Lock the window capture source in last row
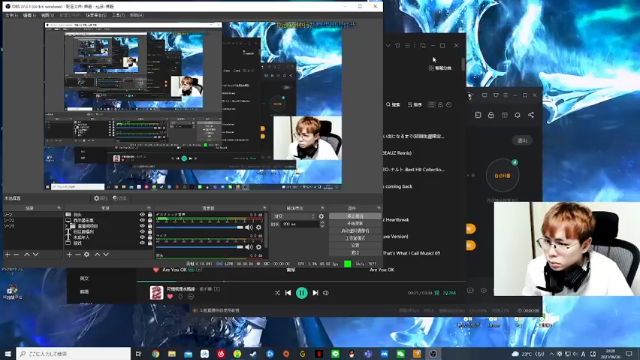 [150, 243]
